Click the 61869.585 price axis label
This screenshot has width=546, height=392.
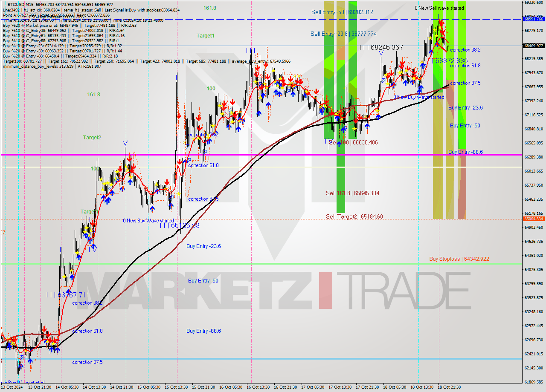point(534,382)
